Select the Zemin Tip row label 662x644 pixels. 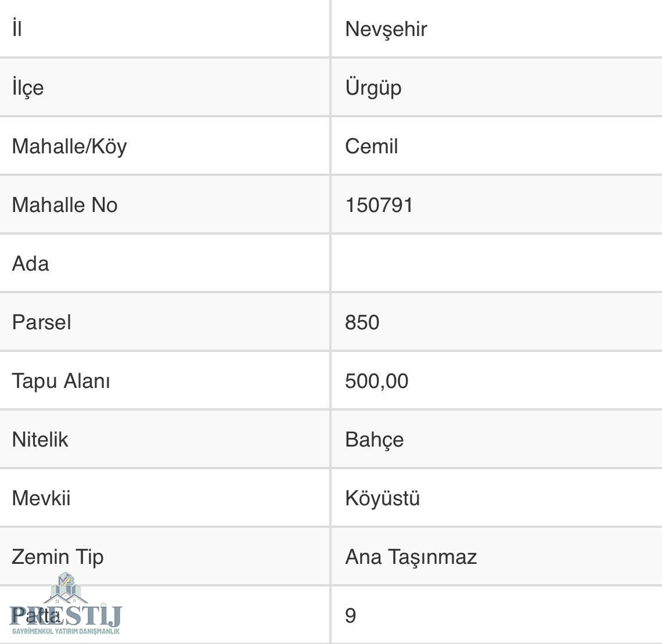point(57,557)
